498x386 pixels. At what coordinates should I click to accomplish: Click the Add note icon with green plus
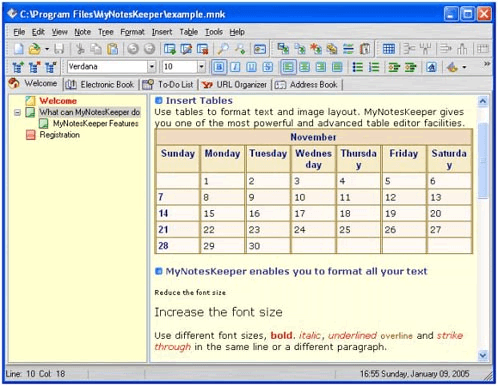(170, 49)
